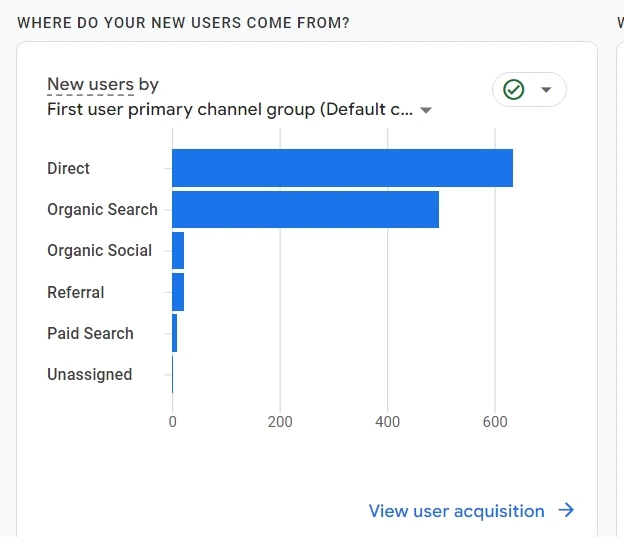This screenshot has width=624, height=537.
Task: Open View user acquisition link
Action: 456,511
